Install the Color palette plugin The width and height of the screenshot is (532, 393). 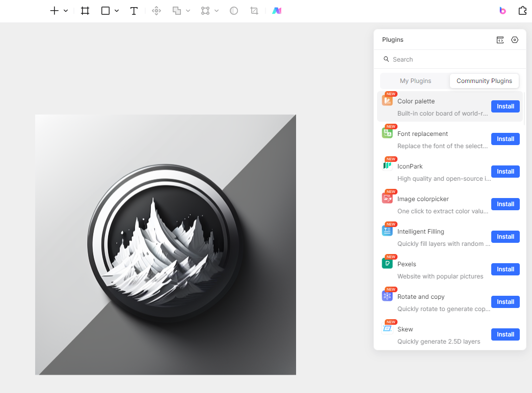pos(505,106)
